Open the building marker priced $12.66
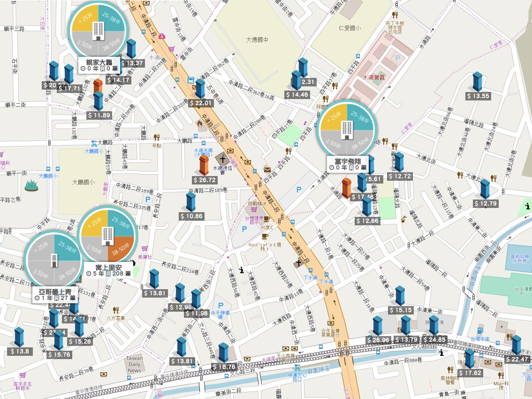Image resolution: width=532 pixels, height=399 pixels. pyautogui.click(x=367, y=207)
